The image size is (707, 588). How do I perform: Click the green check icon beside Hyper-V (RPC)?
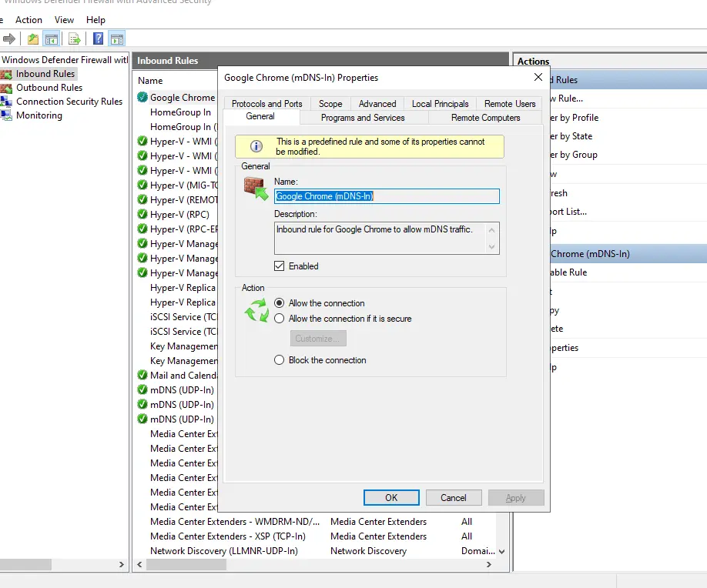142,215
